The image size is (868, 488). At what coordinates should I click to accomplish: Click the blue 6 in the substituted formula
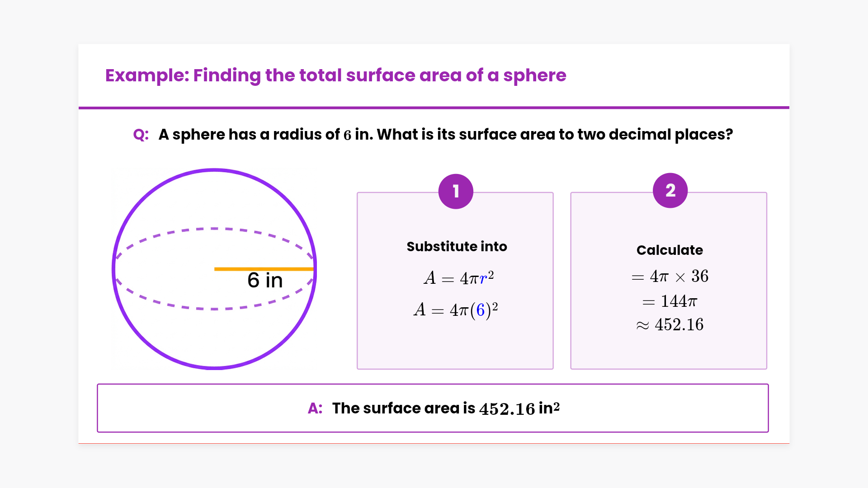[480, 310]
